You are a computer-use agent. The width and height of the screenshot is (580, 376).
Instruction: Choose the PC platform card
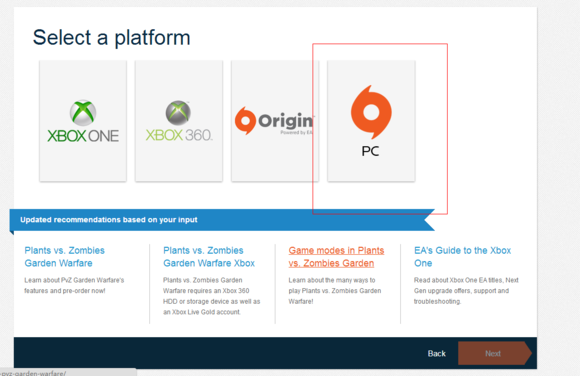click(371, 121)
